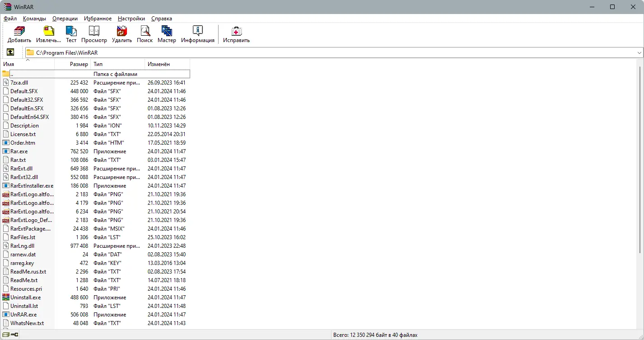
Task: Click the vertical scrollbar of file list
Action: [640, 159]
